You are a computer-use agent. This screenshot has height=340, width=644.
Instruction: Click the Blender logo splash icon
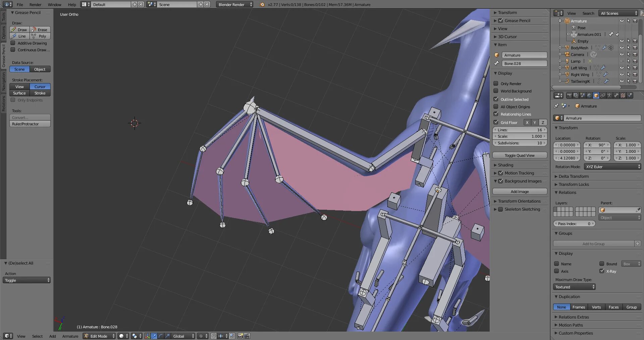[x=262, y=4]
